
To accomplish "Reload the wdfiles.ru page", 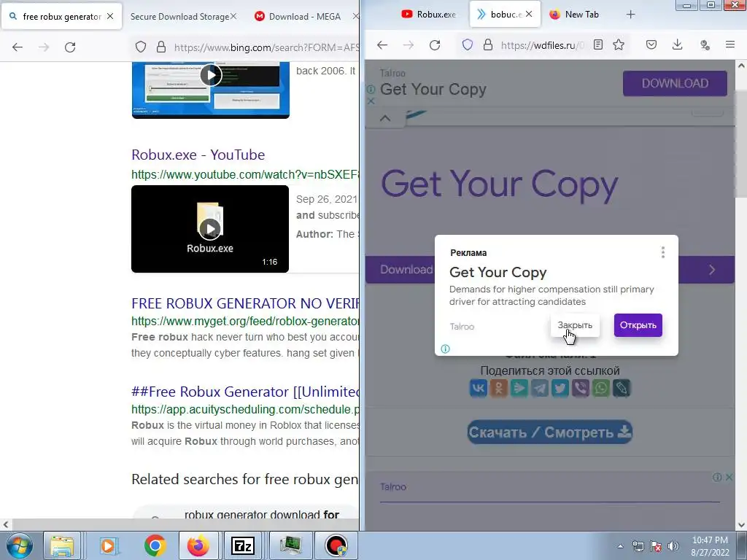I will tap(435, 45).
